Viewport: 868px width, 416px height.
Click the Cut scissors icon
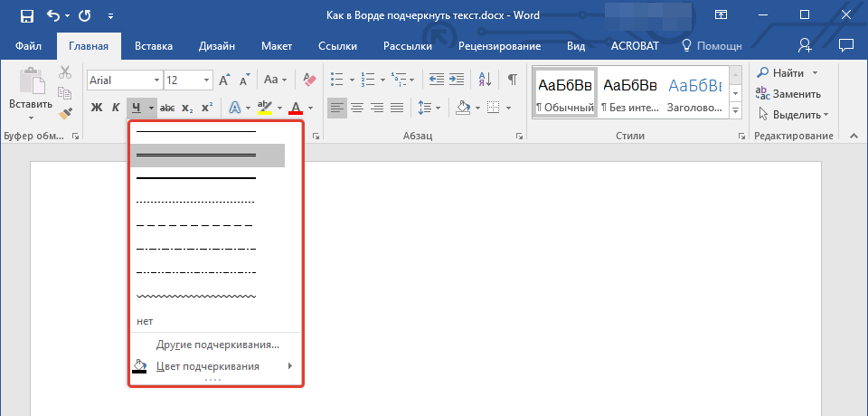(x=65, y=73)
